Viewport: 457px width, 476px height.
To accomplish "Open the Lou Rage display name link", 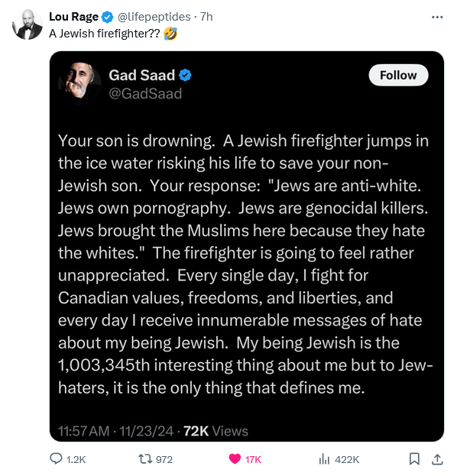I will (x=74, y=17).
